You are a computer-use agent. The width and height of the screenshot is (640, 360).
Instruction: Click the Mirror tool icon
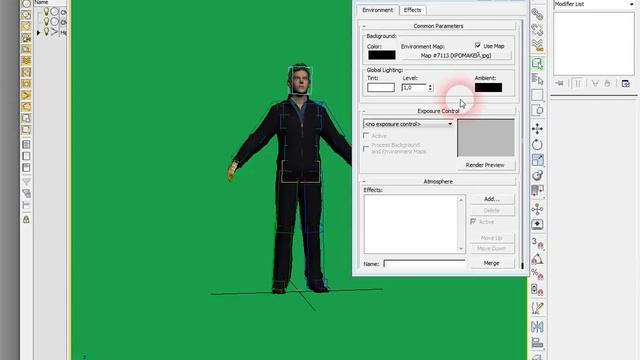coord(537,327)
